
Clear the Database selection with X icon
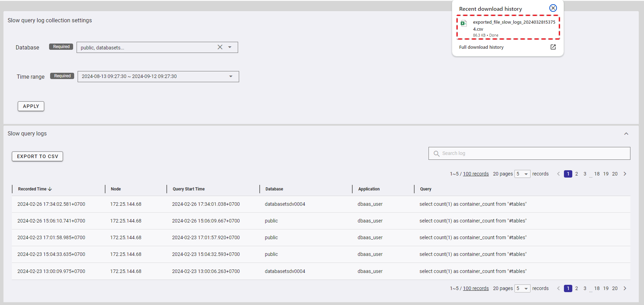pyautogui.click(x=220, y=47)
